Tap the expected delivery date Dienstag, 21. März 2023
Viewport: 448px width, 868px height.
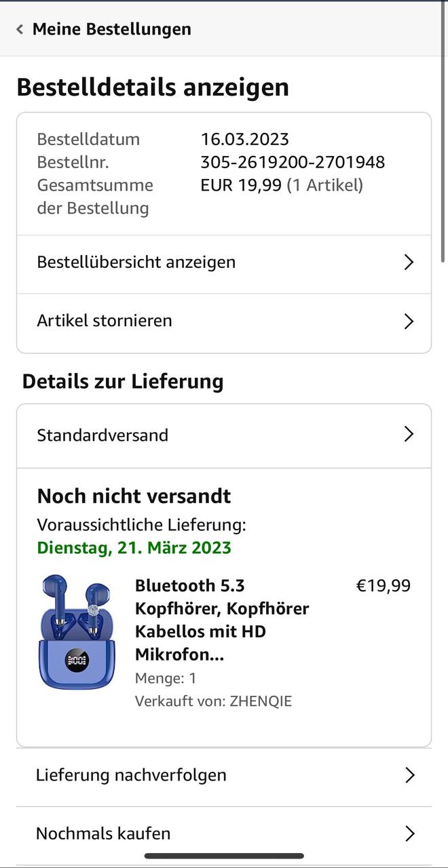coord(134,548)
